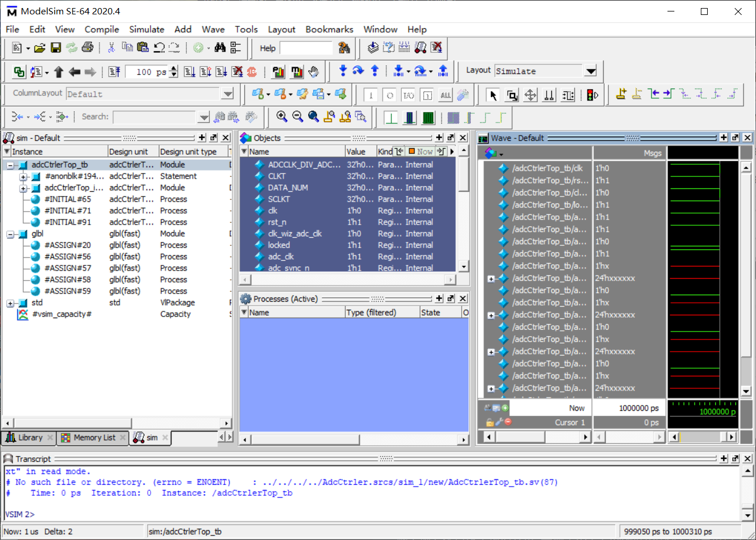Click the Undo arrow icon

coord(159,48)
